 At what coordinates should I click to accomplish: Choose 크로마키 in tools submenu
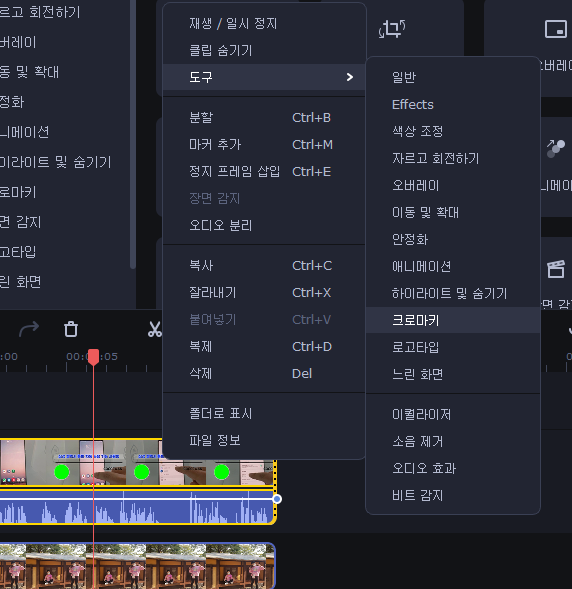453,320
